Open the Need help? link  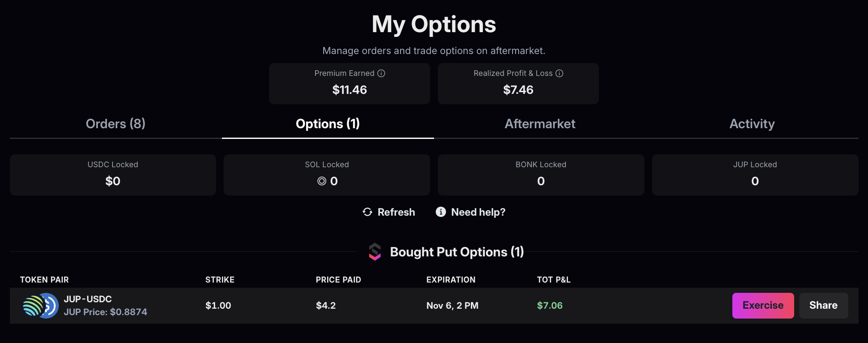(478, 212)
